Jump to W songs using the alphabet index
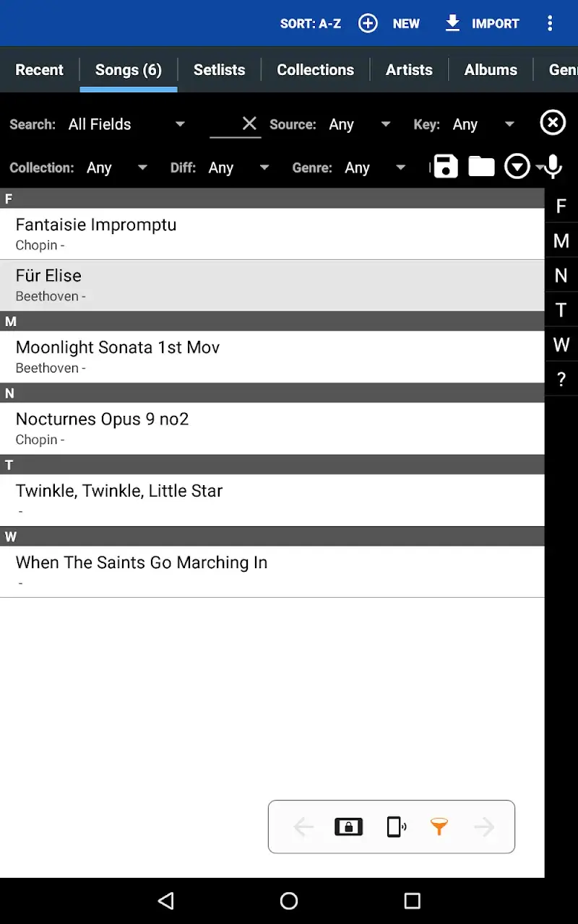The image size is (578, 924). pyautogui.click(x=561, y=344)
